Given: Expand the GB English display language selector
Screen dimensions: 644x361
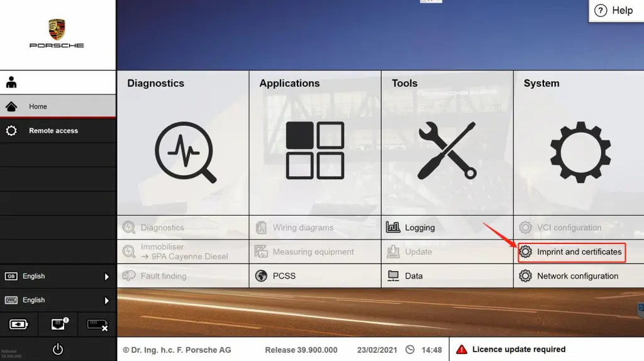Looking at the screenshot, I should pos(57,276).
